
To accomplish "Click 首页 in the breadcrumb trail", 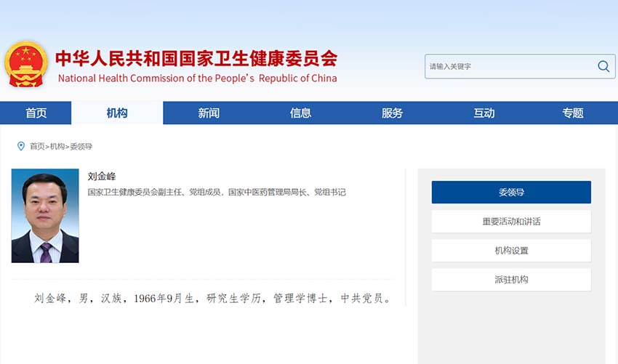I will point(37,147).
